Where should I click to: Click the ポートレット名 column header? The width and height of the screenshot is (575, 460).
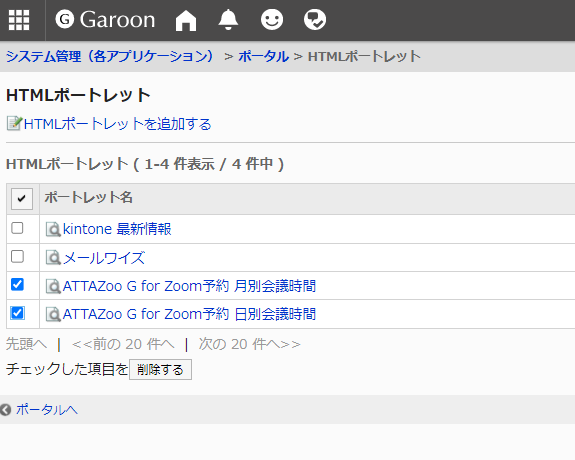88,197
